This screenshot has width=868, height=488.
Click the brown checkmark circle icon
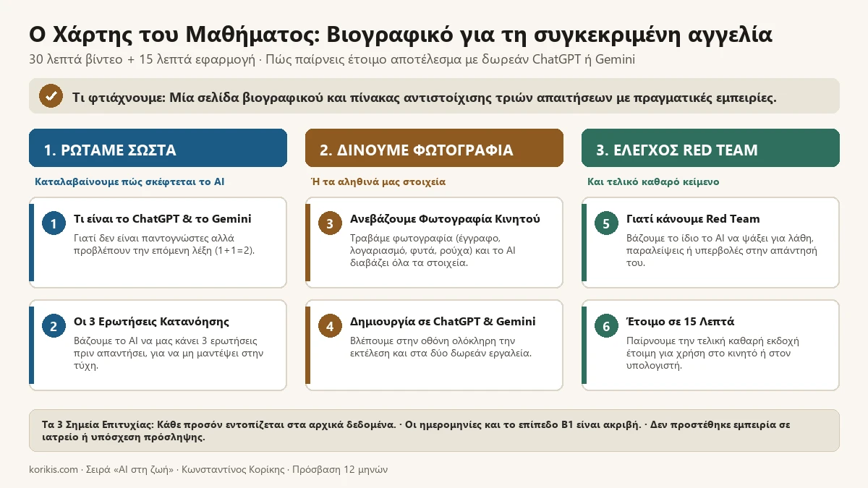click(51, 96)
